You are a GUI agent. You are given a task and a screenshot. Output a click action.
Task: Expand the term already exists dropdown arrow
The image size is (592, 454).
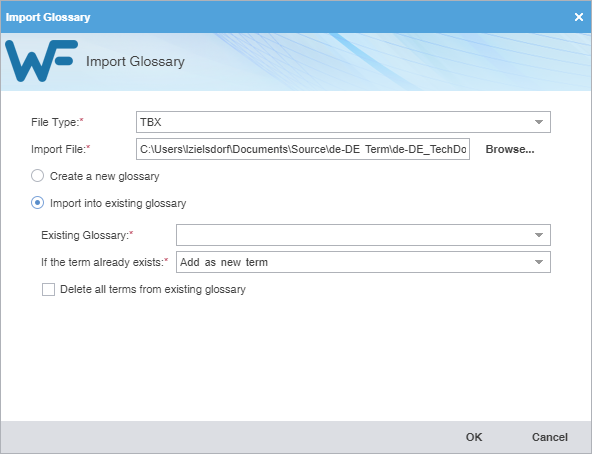click(x=539, y=262)
